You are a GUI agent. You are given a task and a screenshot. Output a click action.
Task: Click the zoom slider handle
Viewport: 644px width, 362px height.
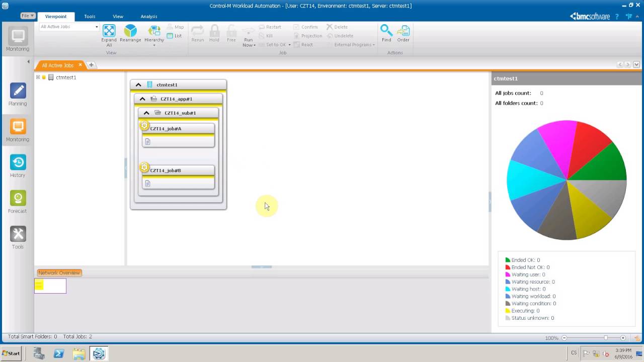click(x=606, y=338)
